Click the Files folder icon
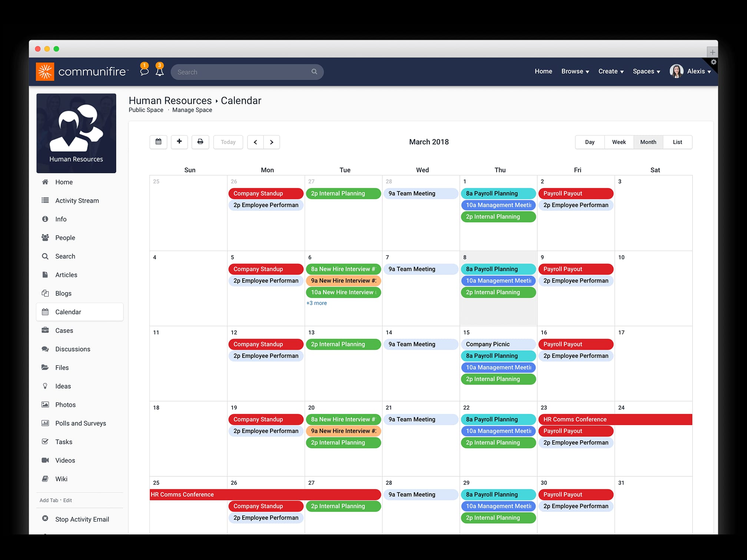747x560 pixels. point(45,367)
